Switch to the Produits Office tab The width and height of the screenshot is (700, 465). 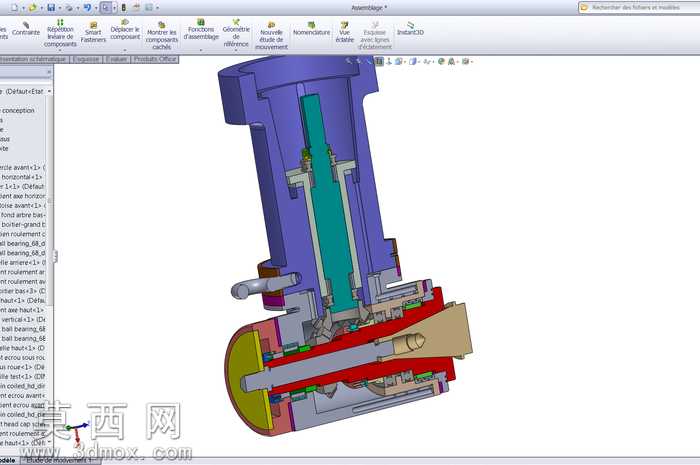[155, 59]
